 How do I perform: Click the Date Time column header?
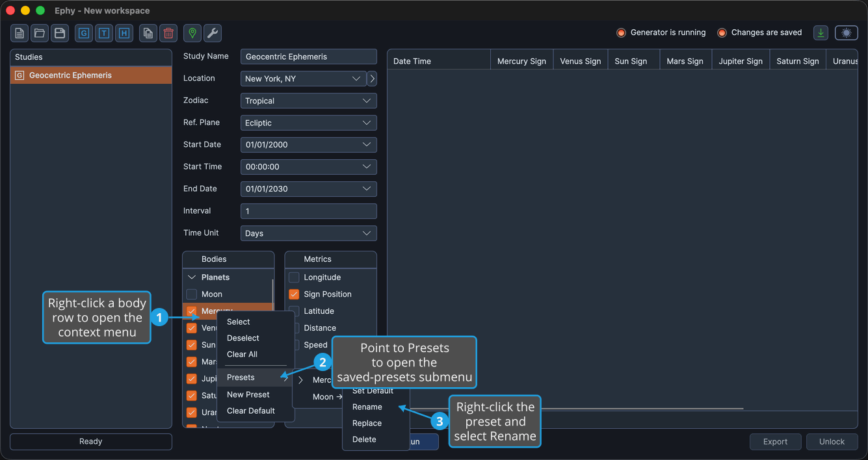pos(439,61)
